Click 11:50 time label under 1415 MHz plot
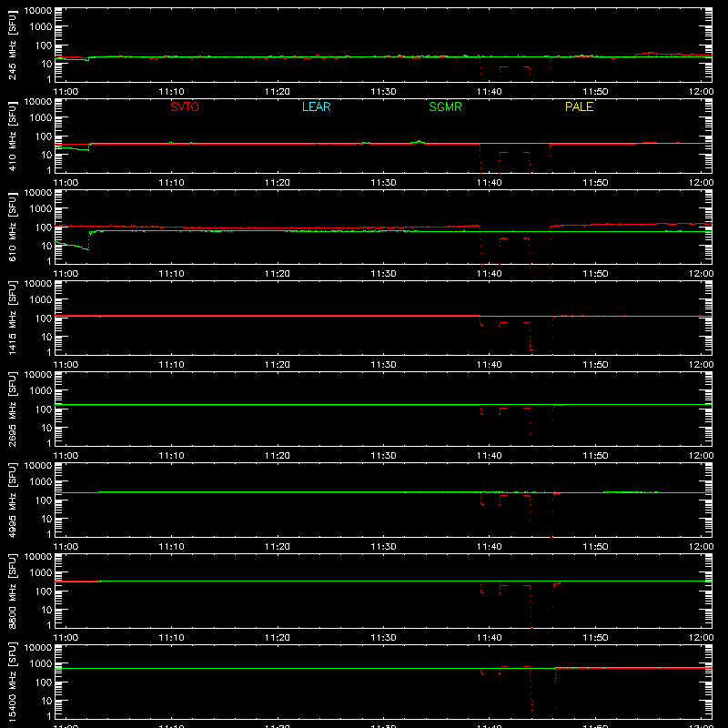Screen dimensions: 728x728 [x=595, y=365]
